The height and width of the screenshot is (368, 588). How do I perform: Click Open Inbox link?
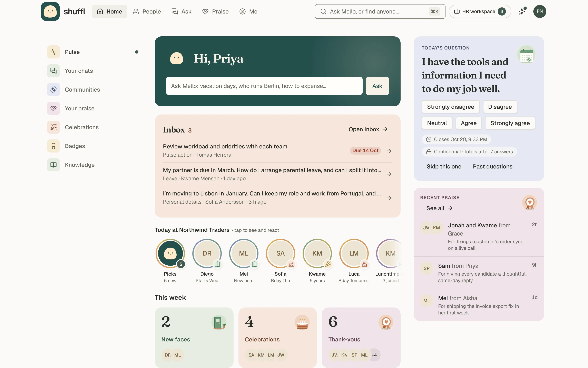368,129
